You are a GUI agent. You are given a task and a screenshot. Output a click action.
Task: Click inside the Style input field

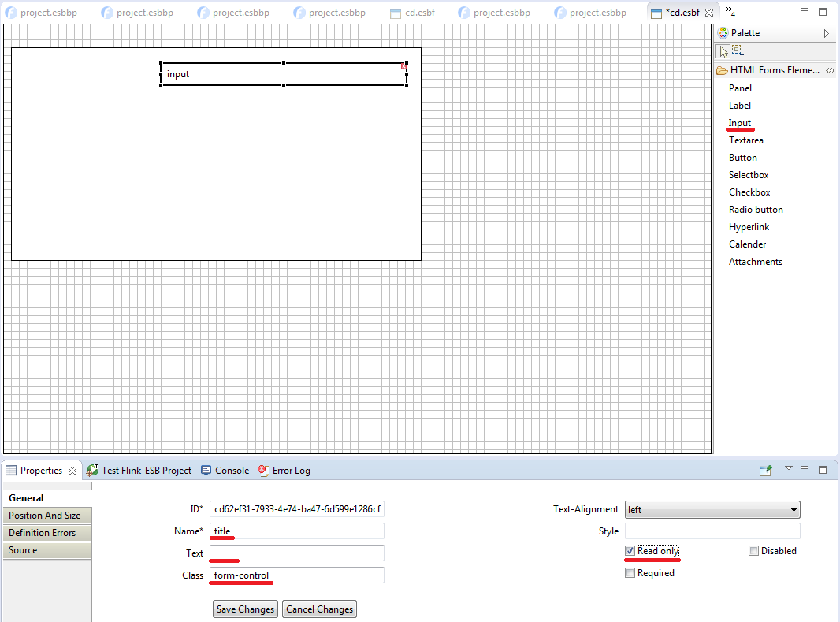(x=712, y=531)
